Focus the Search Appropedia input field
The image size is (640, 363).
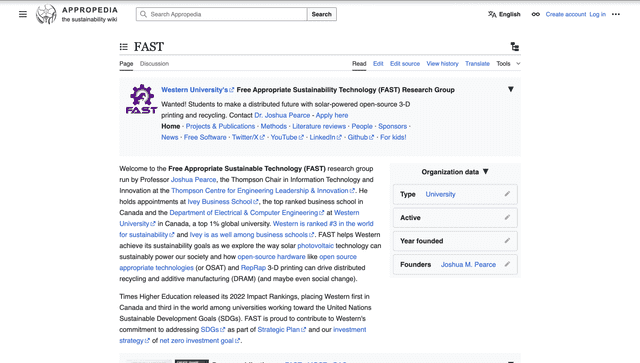coord(222,14)
